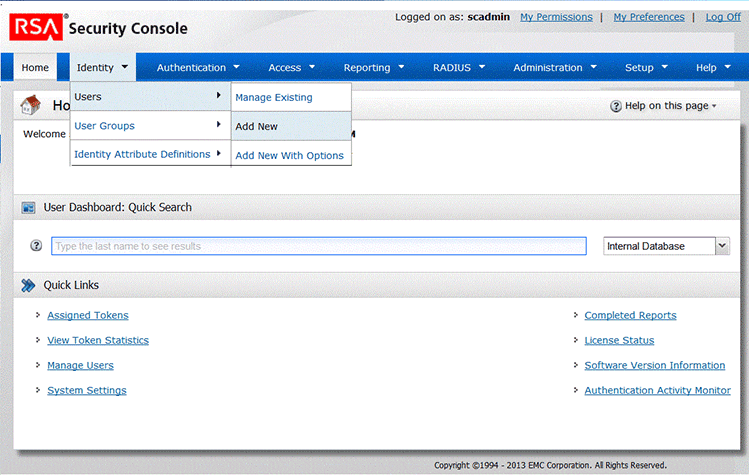
Task: Click the Security Console title
Action: point(128,29)
